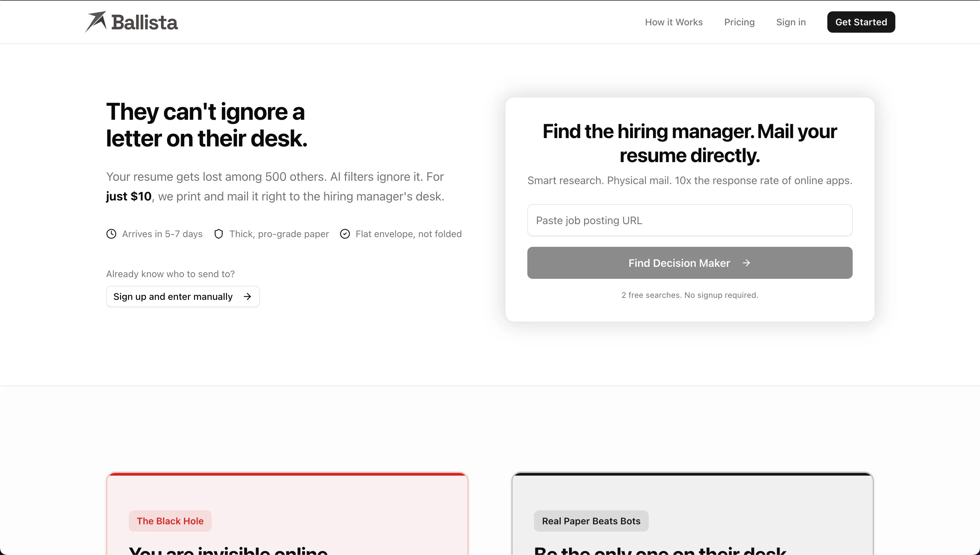
Task: Click the just $10 bold price text
Action: 128,196
